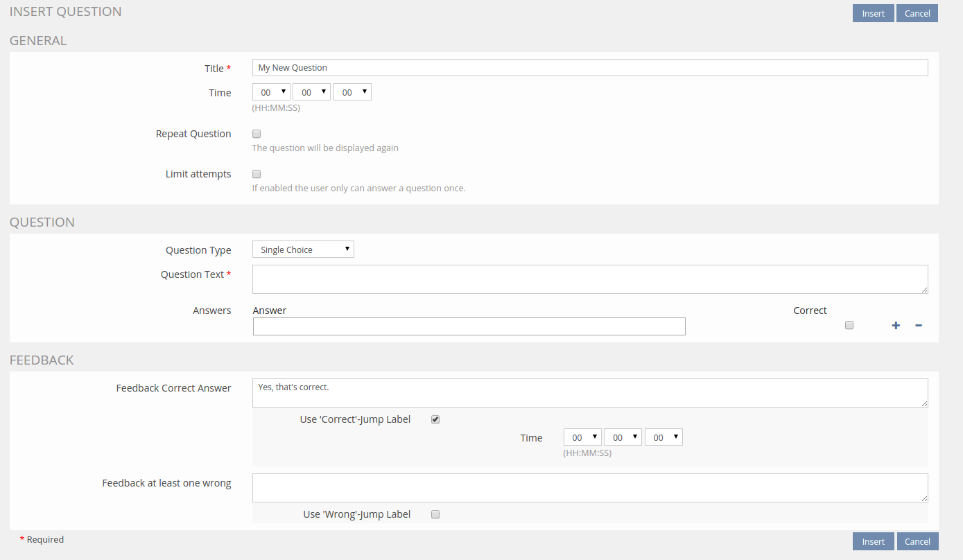Open hours dropdown in General Time

coord(271,92)
